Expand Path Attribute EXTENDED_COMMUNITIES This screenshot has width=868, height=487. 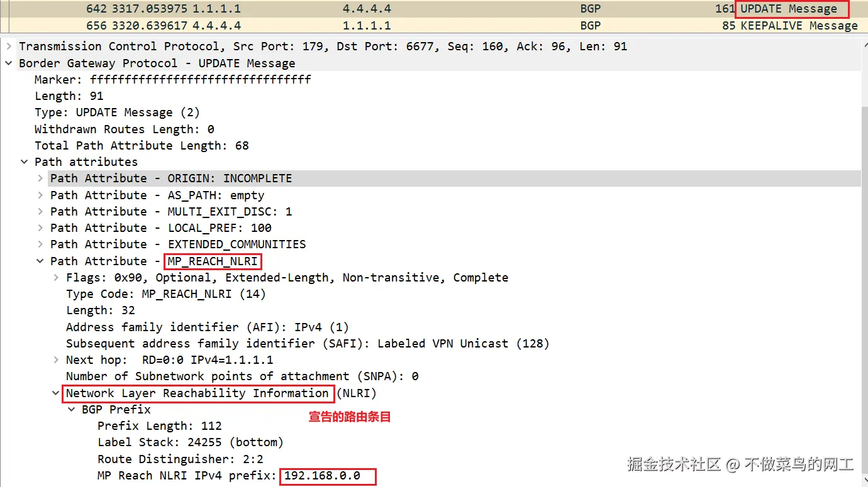coord(40,244)
